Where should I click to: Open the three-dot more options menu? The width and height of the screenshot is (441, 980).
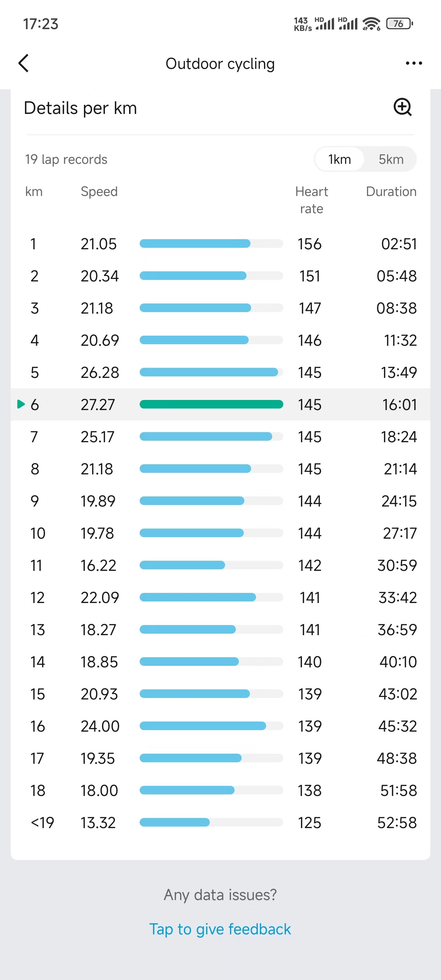click(x=414, y=63)
